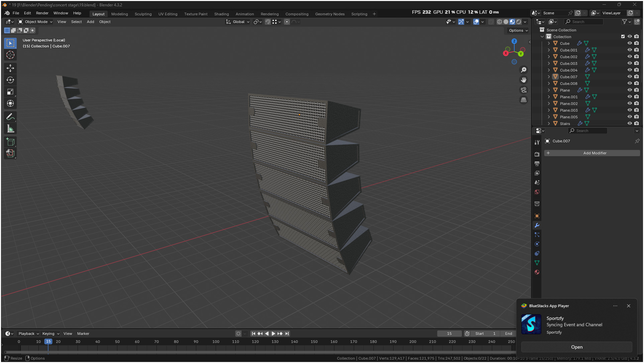Image resolution: width=644 pixels, height=363 pixels.
Task: Open the Material properties tab
Action: [x=537, y=272]
